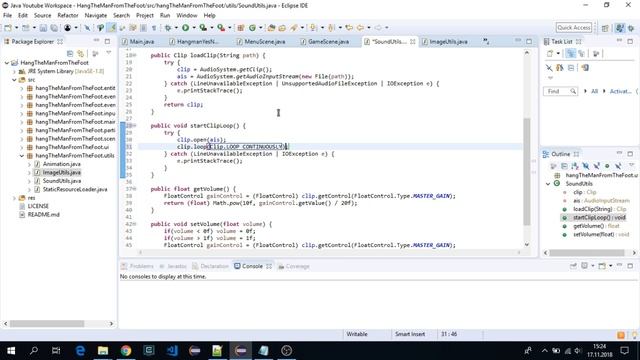Open Chrome from the taskbar

(x=126, y=350)
